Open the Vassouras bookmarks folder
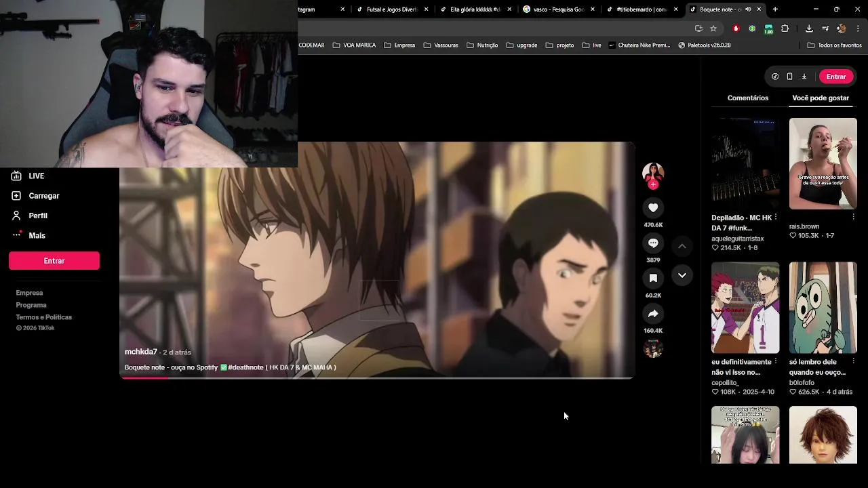This screenshot has height=488, width=868. (441, 45)
